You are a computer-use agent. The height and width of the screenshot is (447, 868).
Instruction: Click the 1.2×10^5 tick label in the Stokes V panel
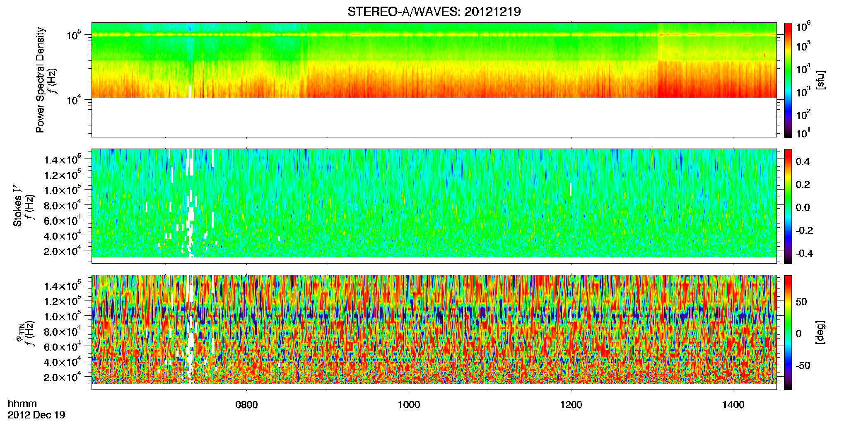click(x=63, y=175)
